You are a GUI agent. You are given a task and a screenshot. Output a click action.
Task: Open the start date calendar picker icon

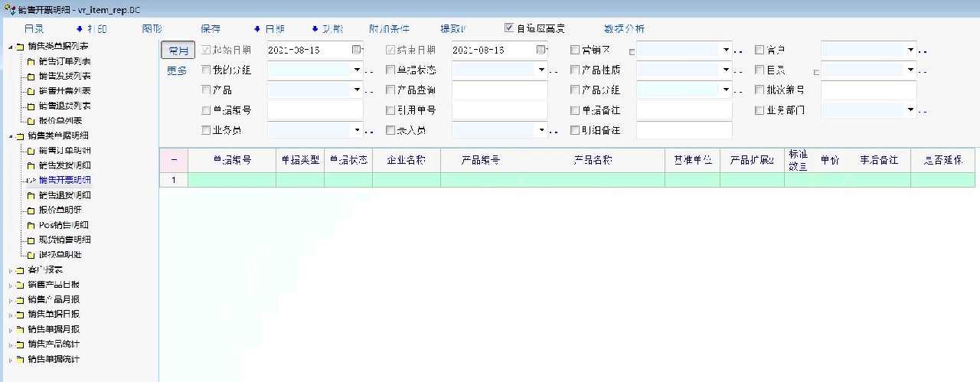coord(356,50)
